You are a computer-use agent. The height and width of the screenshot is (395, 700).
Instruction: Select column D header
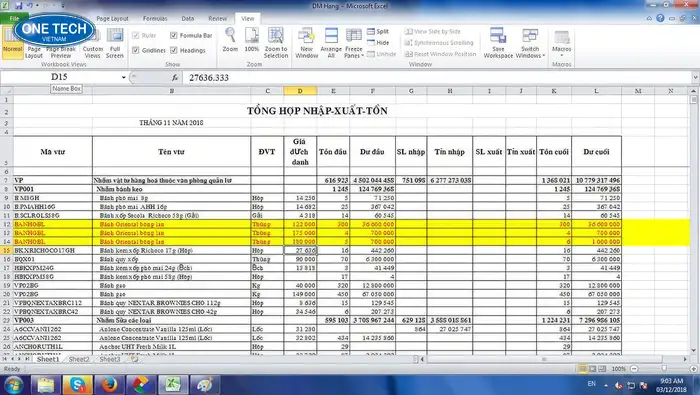pos(300,91)
